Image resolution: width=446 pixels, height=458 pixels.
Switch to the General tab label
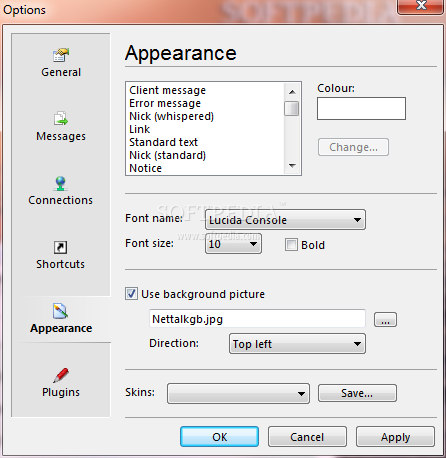click(61, 72)
